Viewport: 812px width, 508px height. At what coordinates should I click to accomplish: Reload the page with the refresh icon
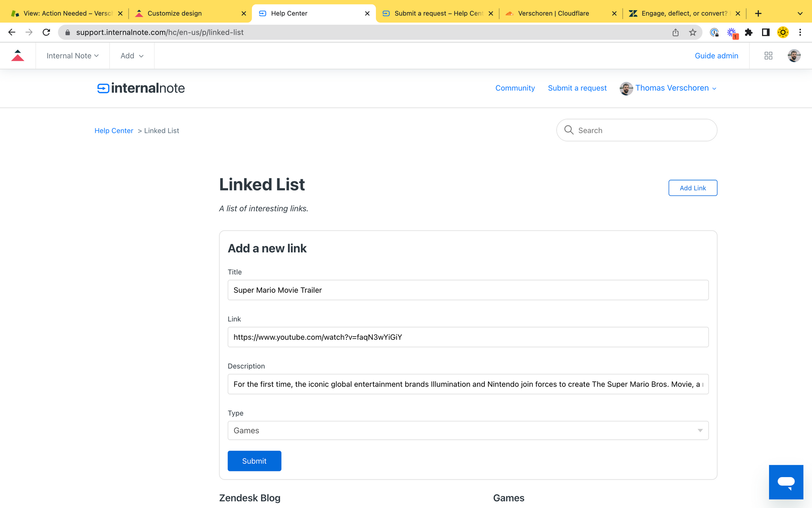coord(46,33)
